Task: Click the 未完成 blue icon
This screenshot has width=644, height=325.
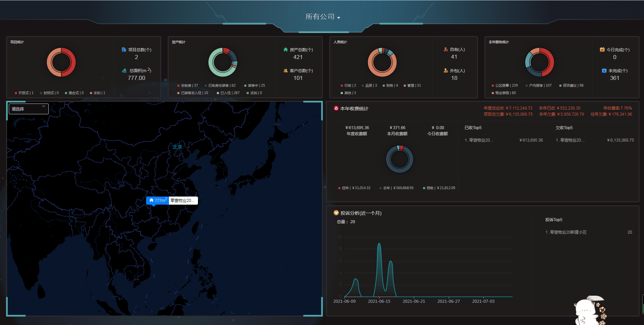Action: click(x=604, y=70)
